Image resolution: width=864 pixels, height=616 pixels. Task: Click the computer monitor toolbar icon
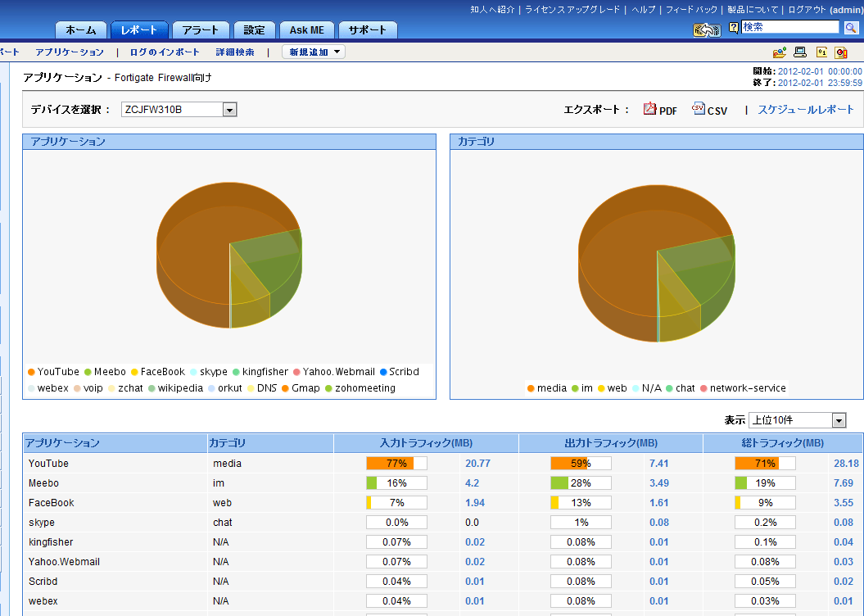(800, 52)
